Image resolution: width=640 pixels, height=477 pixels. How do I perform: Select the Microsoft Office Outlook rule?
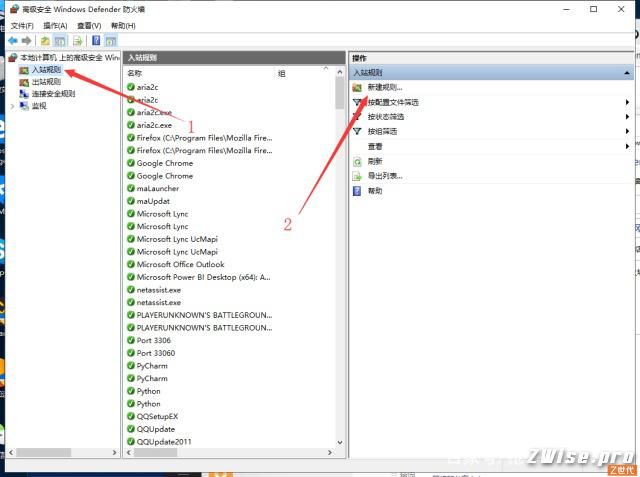(180, 264)
